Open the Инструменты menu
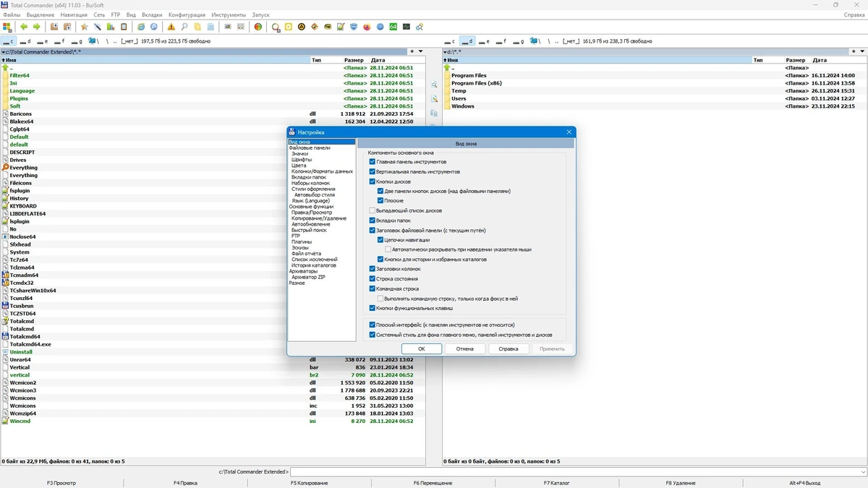 (229, 14)
